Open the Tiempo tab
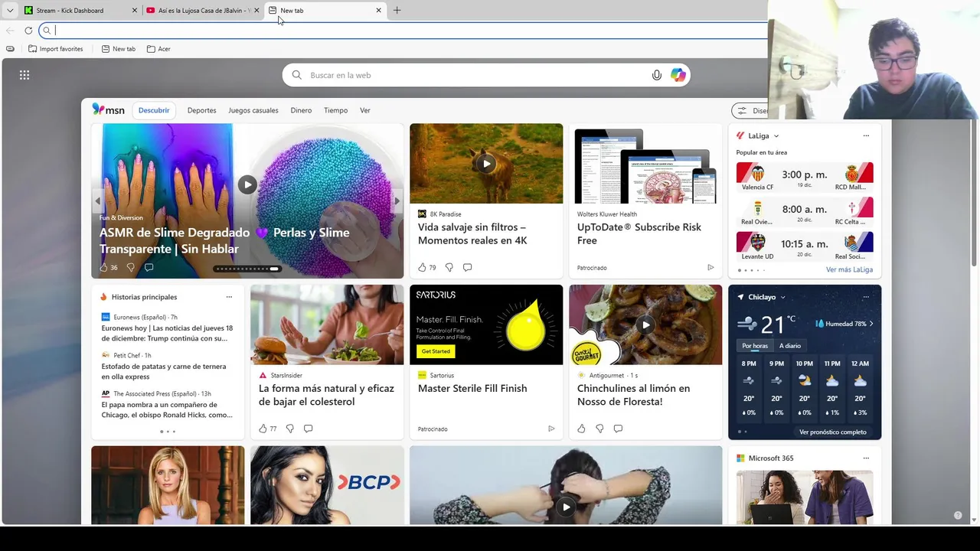 [335, 110]
